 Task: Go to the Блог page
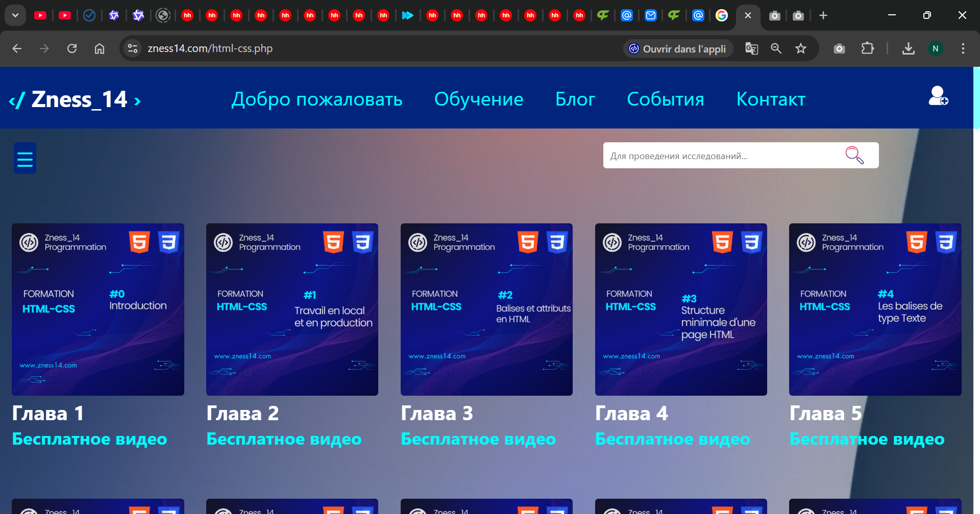tap(575, 99)
